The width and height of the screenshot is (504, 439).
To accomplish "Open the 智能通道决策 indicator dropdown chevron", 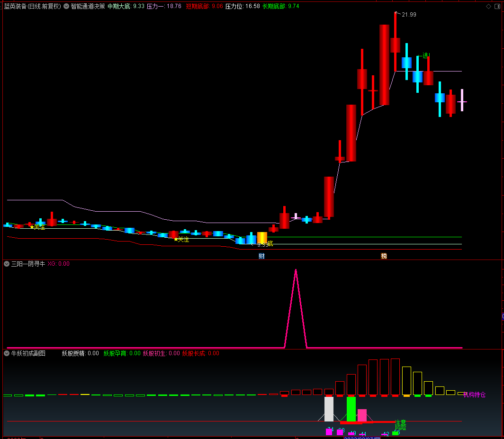I will [66, 6].
